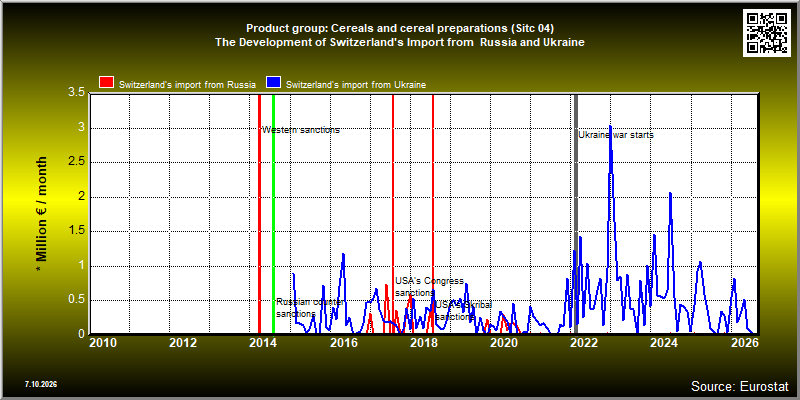Click the y-axis label "Million € / month"
This screenshot has height=400, width=800.
(x=42, y=215)
